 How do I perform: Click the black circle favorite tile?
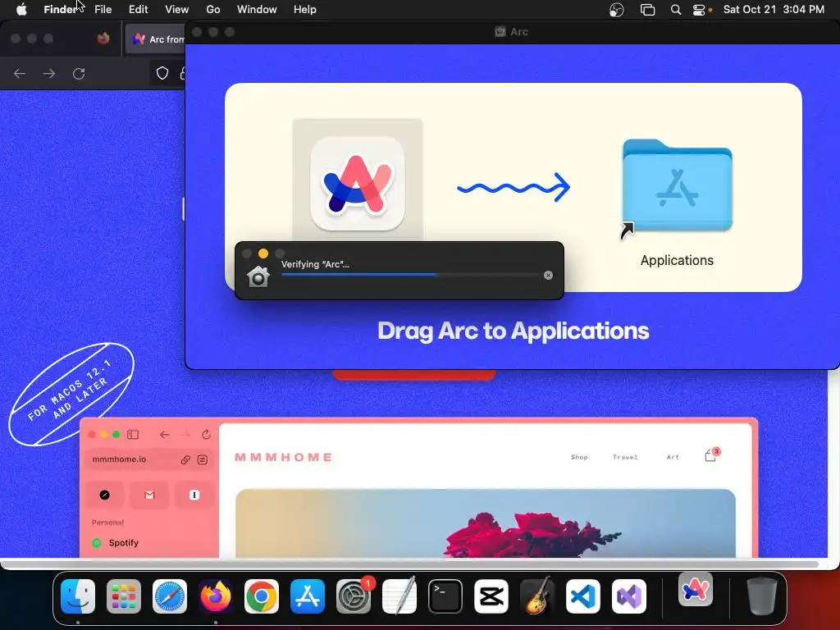pos(104,495)
